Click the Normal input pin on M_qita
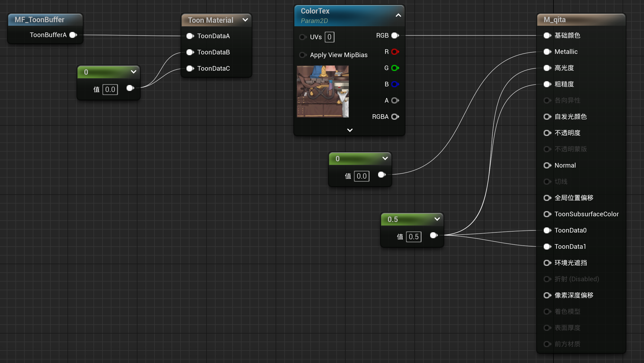The width and height of the screenshot is (644, 363). click(547, 165)
